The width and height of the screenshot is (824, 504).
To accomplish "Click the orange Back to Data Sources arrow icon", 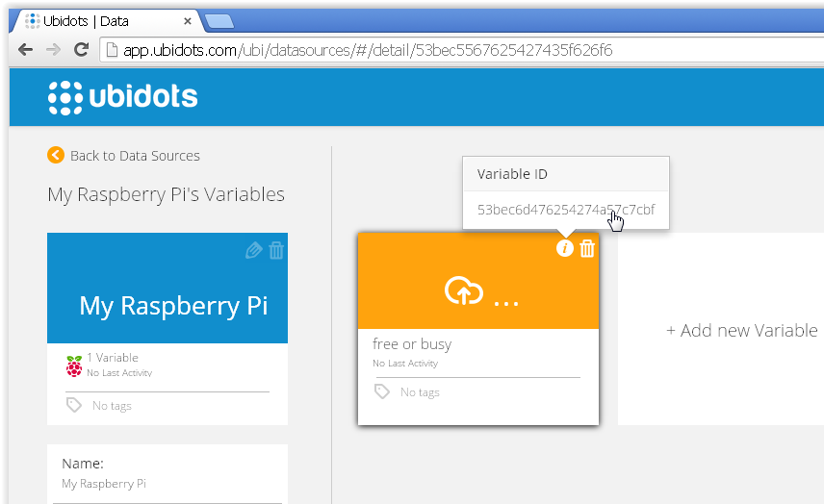I will [56, 155].
